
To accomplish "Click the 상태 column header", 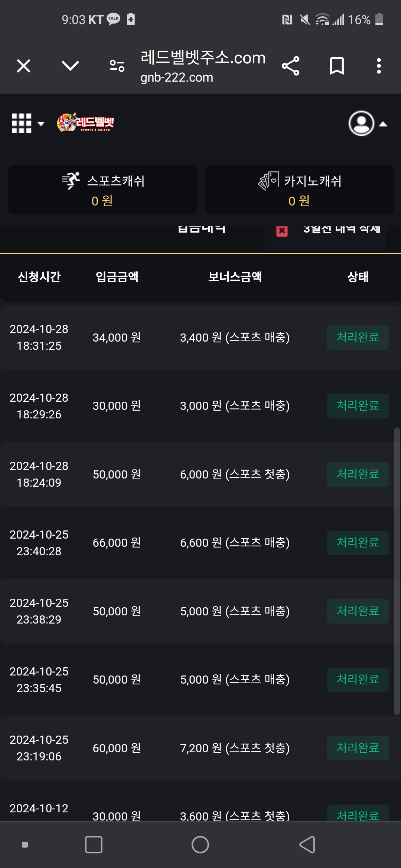I will 358,277.
